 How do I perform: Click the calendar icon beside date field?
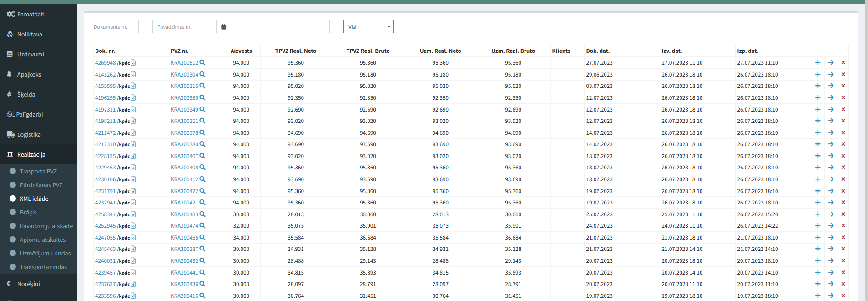tap(223, 27)
